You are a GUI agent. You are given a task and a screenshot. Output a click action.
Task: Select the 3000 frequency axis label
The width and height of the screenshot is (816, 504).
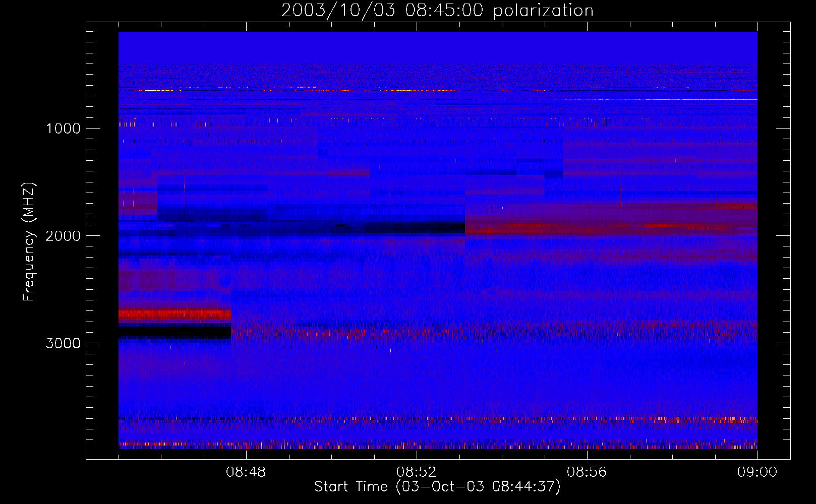[63, 343]
